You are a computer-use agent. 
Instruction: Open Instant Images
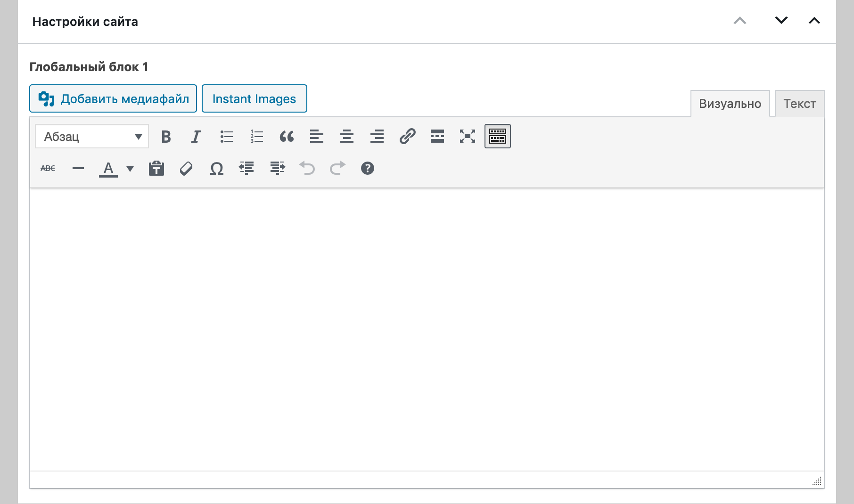point(255,98)
